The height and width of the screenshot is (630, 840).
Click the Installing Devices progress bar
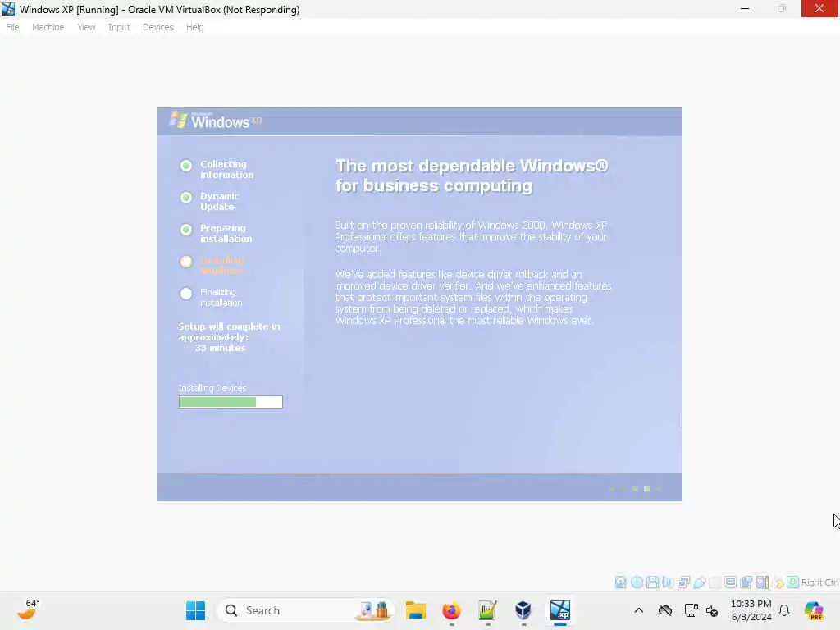[231, 402]
